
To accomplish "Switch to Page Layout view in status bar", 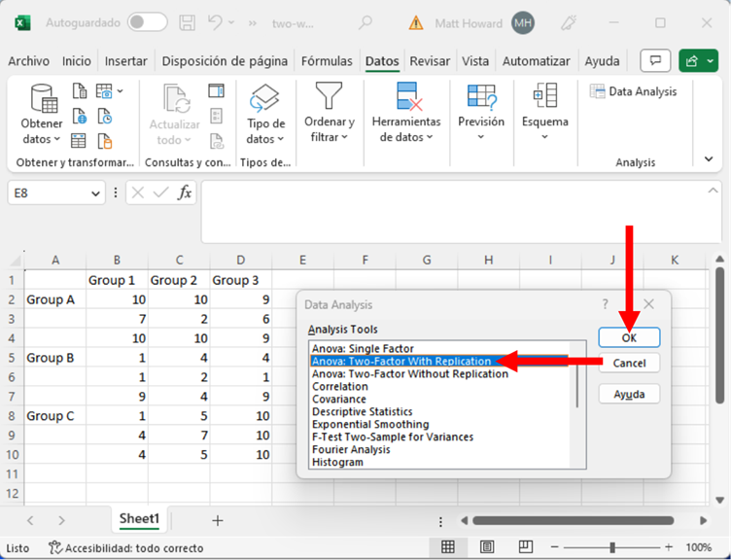I will (x=488, y=547).
